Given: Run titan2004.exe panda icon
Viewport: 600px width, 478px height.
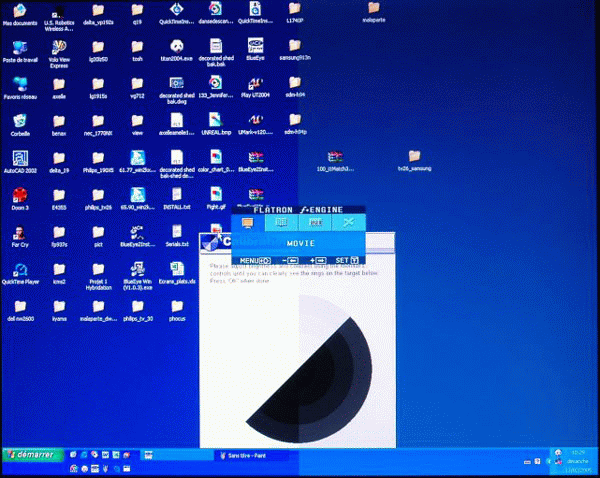Looking at the screenshot, I should pyautogui.click(x=176, y=51).
